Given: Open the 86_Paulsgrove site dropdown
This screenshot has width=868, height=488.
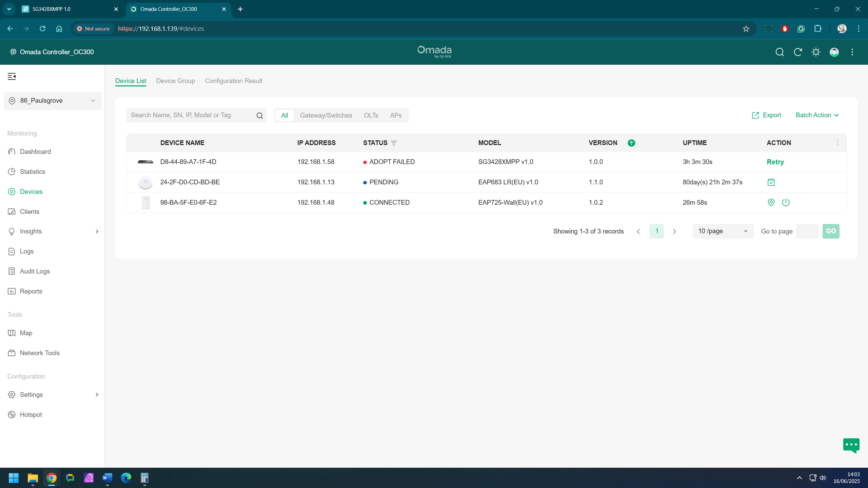Looking at the screenshot, I should [53, 101].
